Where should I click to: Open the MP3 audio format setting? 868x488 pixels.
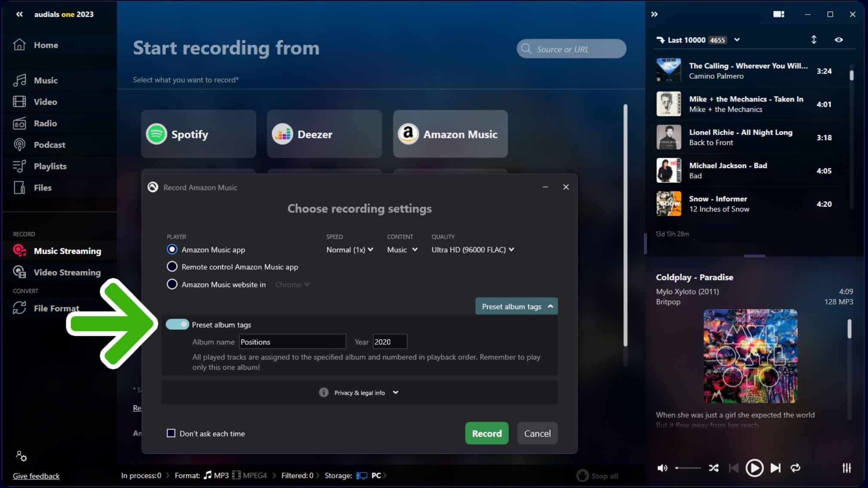216,476
